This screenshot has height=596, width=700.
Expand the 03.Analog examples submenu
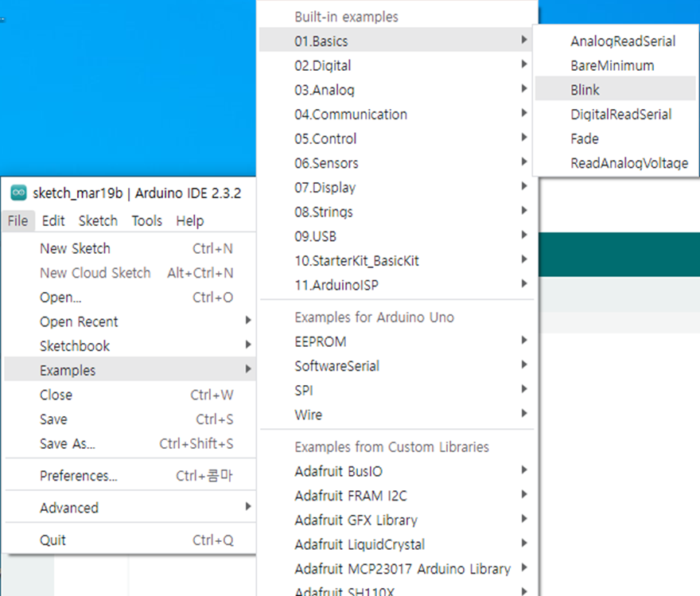[x=397, y=90]
